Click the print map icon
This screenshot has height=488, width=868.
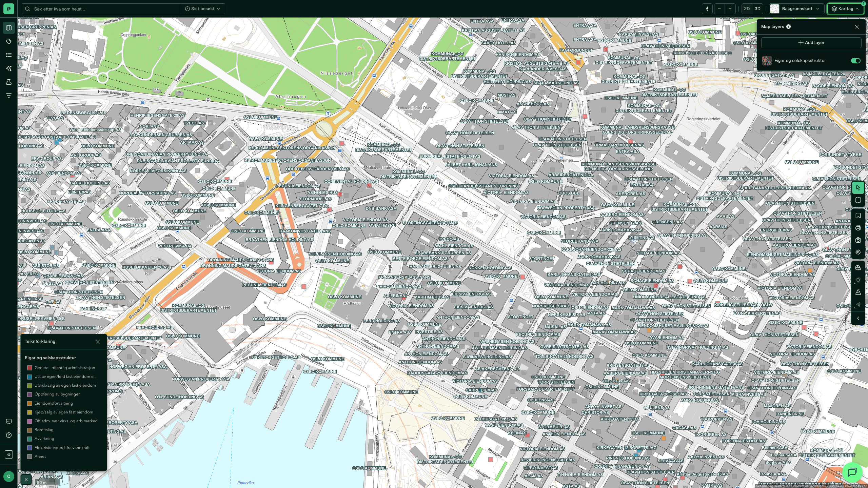(x=858, y=228)
